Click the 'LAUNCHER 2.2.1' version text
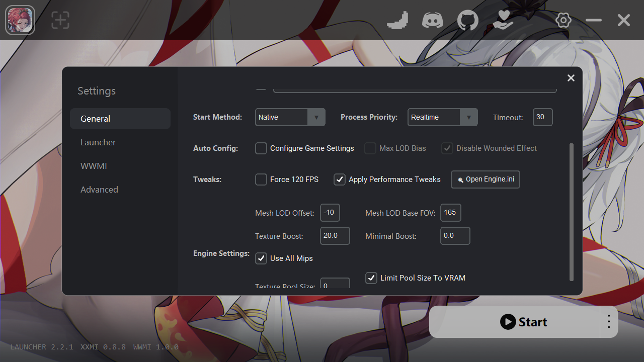The height and width of the screenshot is (362, 644). (x=42, y=347)
